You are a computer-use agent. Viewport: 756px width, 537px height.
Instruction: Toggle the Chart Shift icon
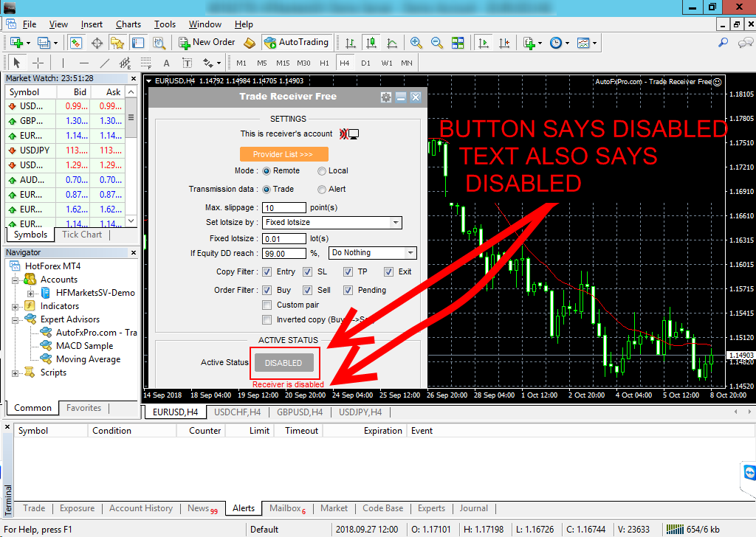tap(504, 43)
